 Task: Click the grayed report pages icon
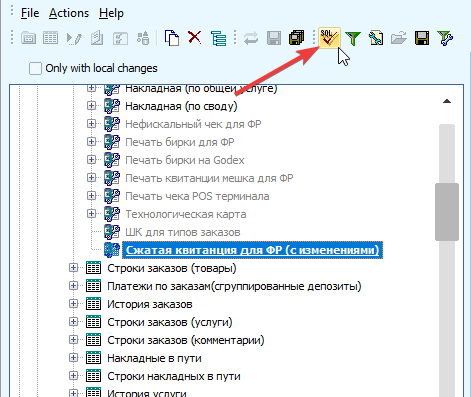[97, 38]
